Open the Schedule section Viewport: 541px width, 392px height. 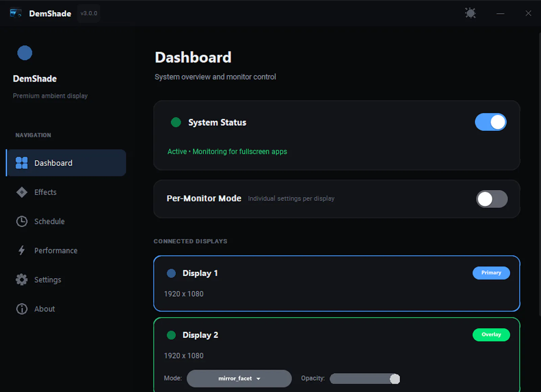(x=66, y=221)
